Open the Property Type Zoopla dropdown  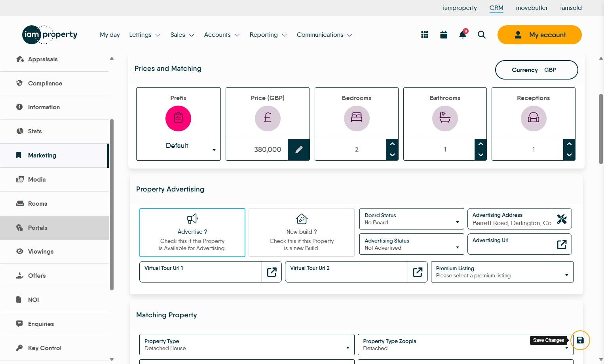coord(465,345)
